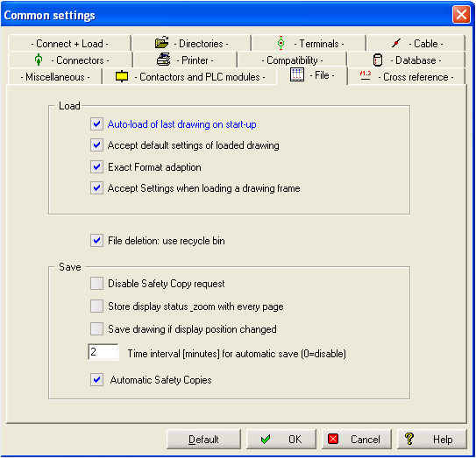
Task: Click the grid icon on the File tab
Action: pyautogui.click(x=297, y=74)
